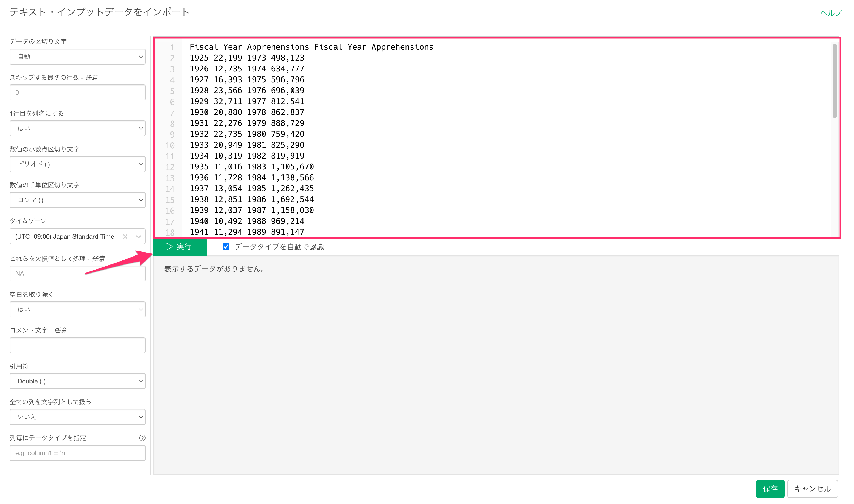Image resolution: width=854 pixels, height=504 pixels.
Task: Click the 保存 save button
Action: pos(770,489)
